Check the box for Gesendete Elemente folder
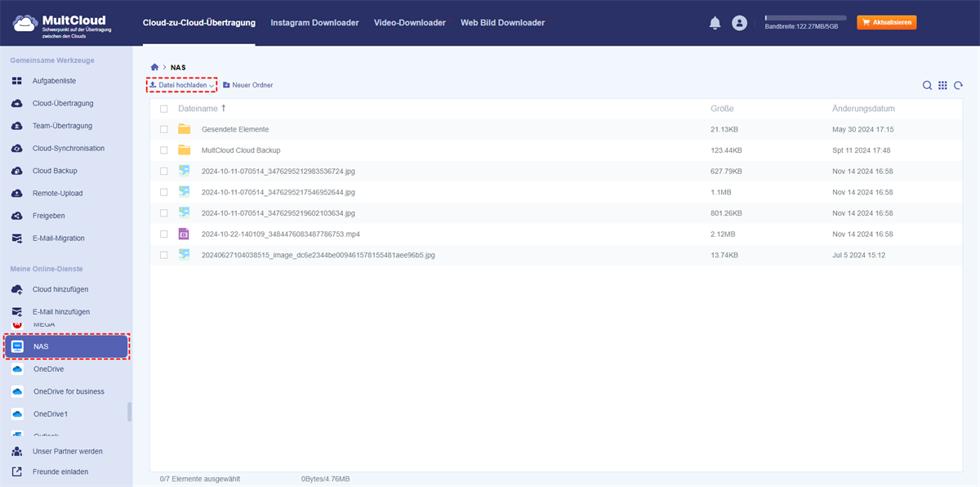This screenshot has width=980, height=487. click(163, 129)
